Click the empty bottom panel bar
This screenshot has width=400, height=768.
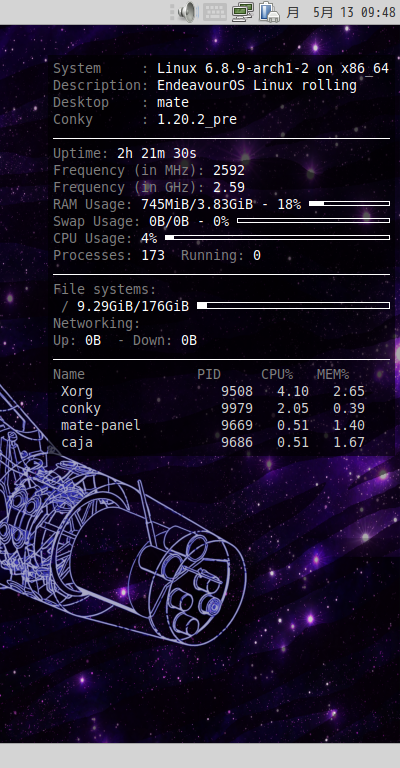tap(200, 755)
